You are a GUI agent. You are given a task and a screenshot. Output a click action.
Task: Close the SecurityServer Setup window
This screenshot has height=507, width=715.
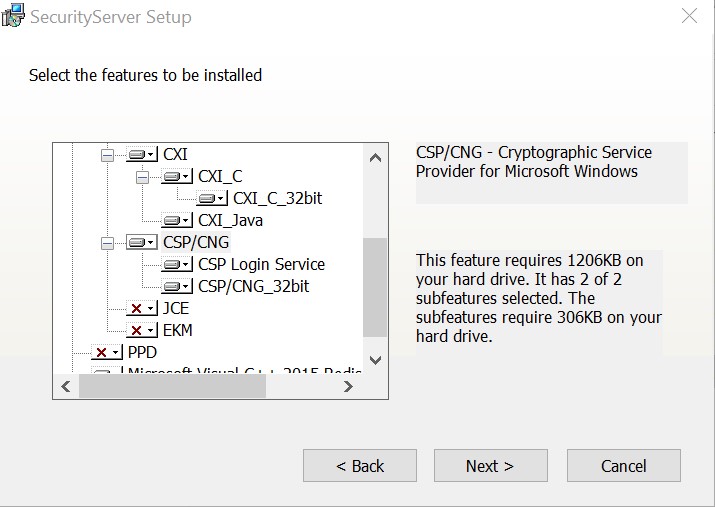pyautogui.click(x=689, y=16)
